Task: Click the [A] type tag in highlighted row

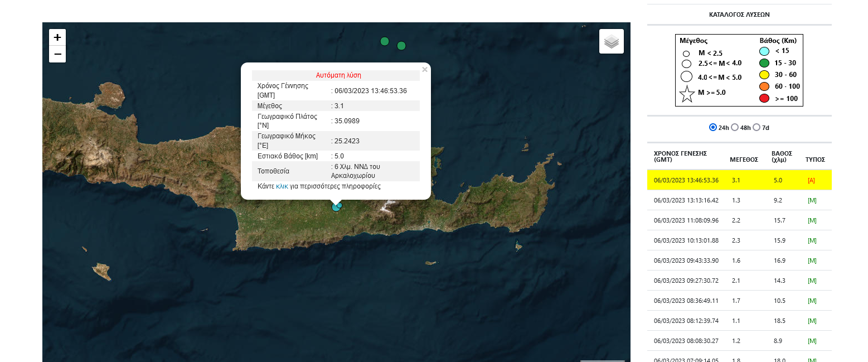Action: click(811, 180)
